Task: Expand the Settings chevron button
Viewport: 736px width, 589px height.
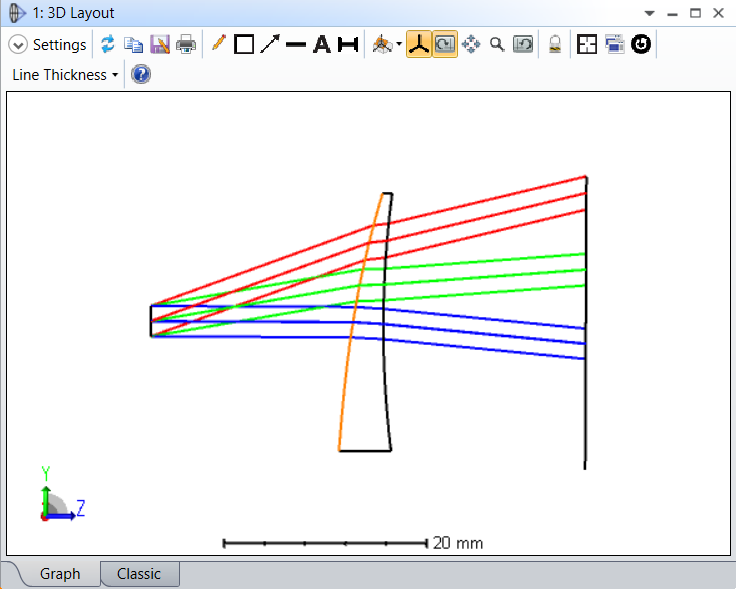Action: point(18,45)
